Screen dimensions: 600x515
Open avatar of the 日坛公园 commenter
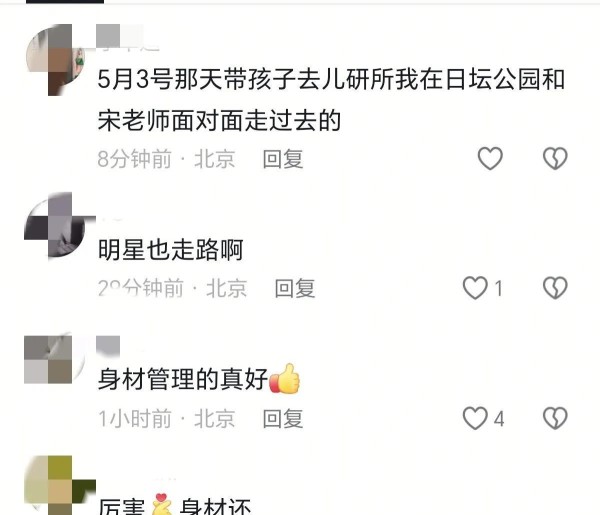click(55, 57)
